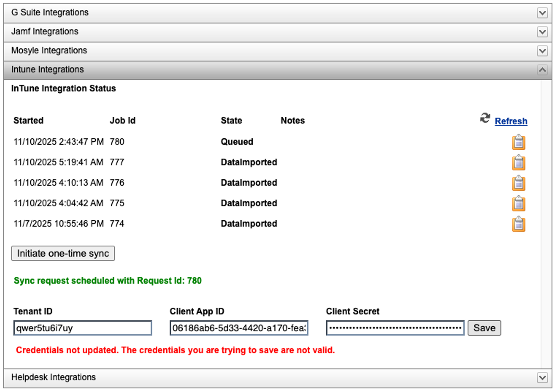Select start time 11/10/2025 4:10:13 AM
This screenshot has height=392, width=556.
58,183
